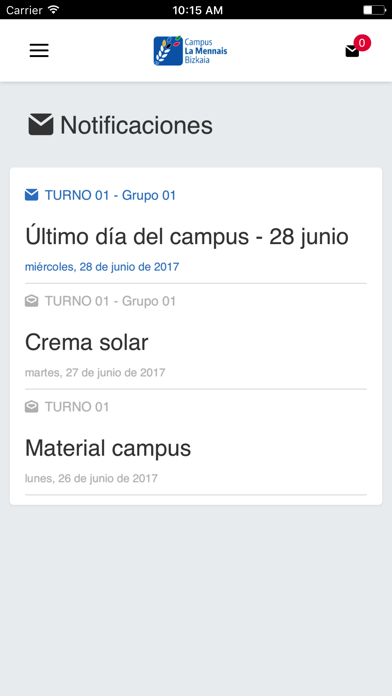The image size is (392, 696).
Task: Click the date 'miércoles, 28 de junio de 2017'
Action: 102,267
